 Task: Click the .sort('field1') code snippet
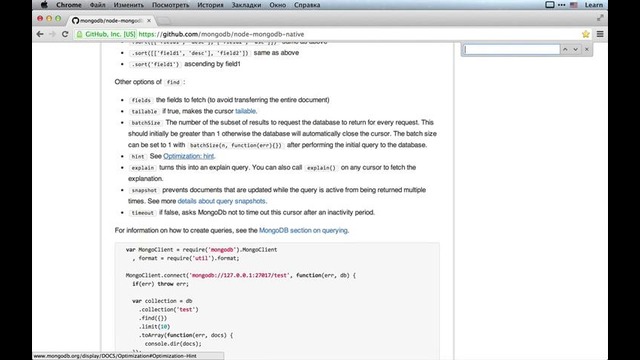point(155,64)
